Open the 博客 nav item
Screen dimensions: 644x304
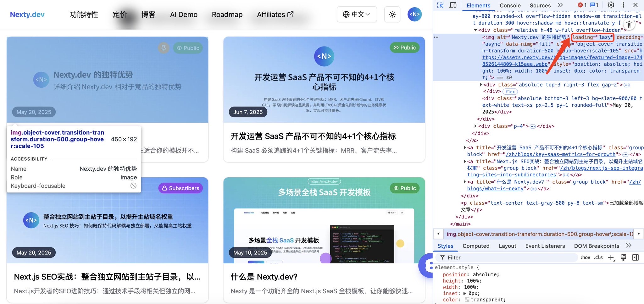(x=148, y=14)
